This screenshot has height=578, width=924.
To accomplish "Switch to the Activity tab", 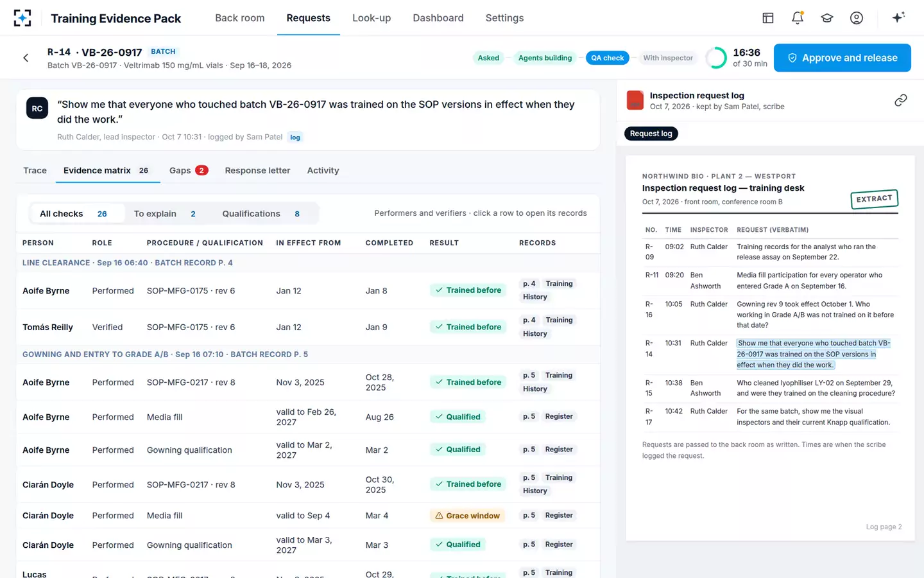I will click(x=323, y=170).
